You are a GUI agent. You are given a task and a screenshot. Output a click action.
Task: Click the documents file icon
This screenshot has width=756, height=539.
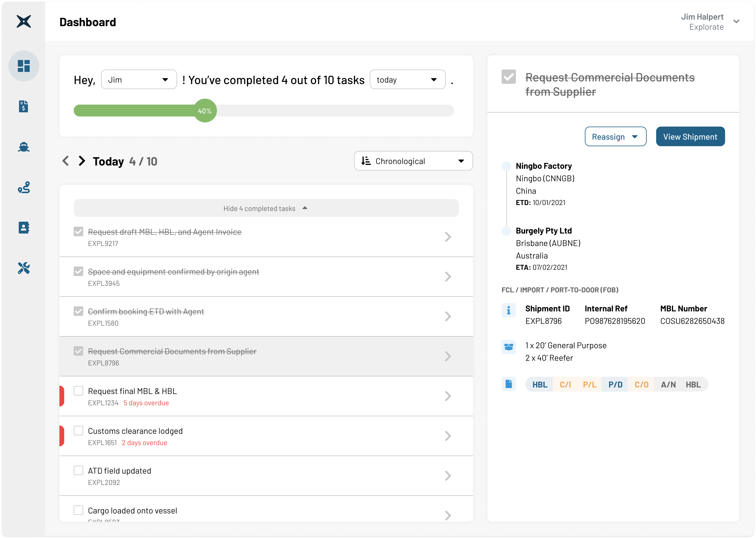click(508, 384)
